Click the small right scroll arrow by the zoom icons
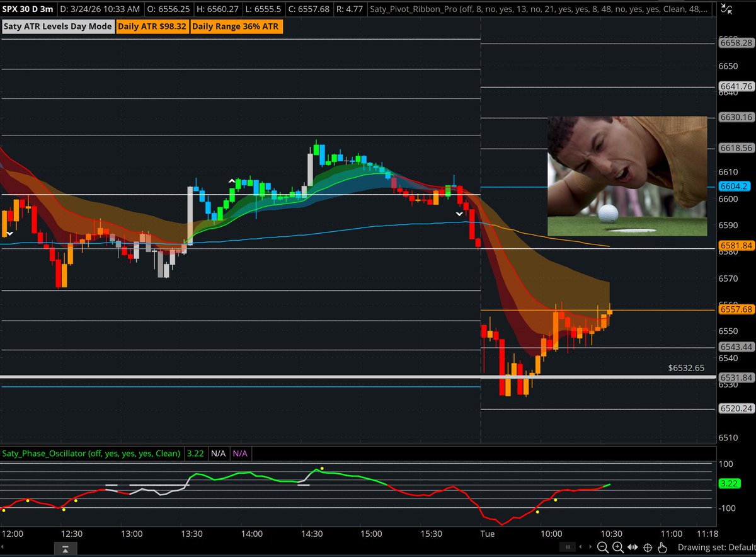Viewport: 756px width, 557px height. tap(590, 547)
